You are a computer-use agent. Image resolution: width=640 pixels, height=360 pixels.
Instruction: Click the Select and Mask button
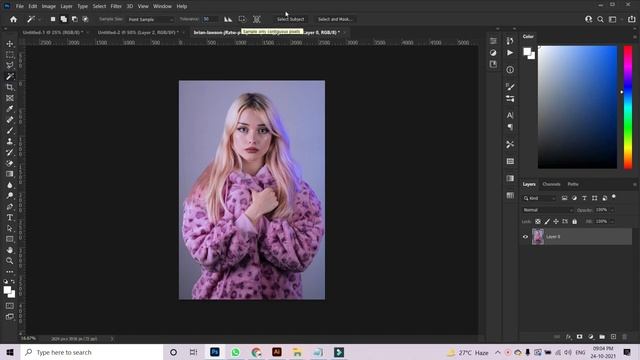[335, 19]
